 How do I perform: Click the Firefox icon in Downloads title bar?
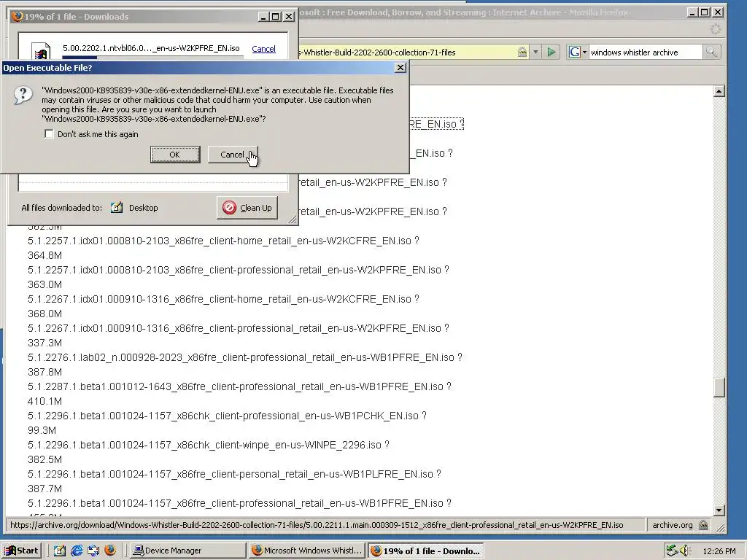[18, 16]
